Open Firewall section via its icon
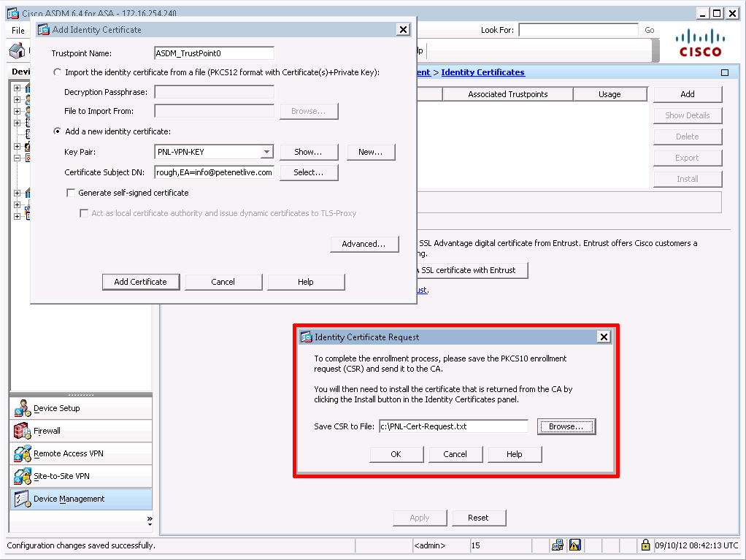 [x=22, y=431]
